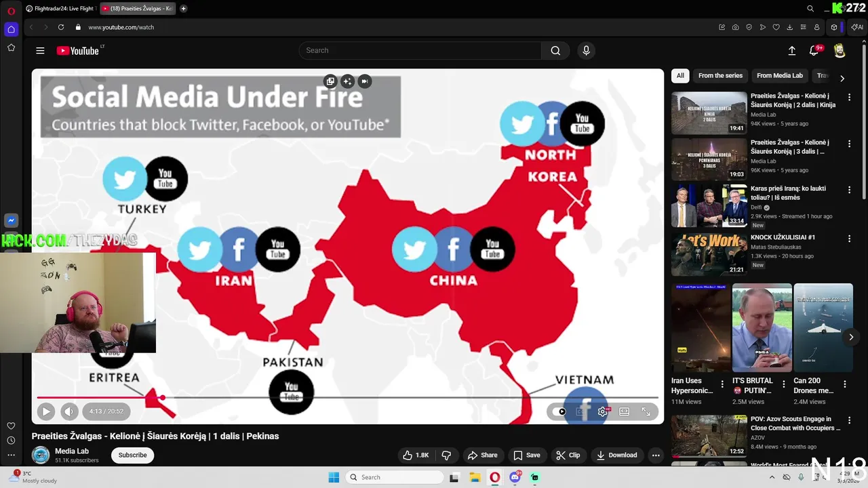Go back in Opera browser
This screenshot has width=868, height=488.
coord(31,27)
